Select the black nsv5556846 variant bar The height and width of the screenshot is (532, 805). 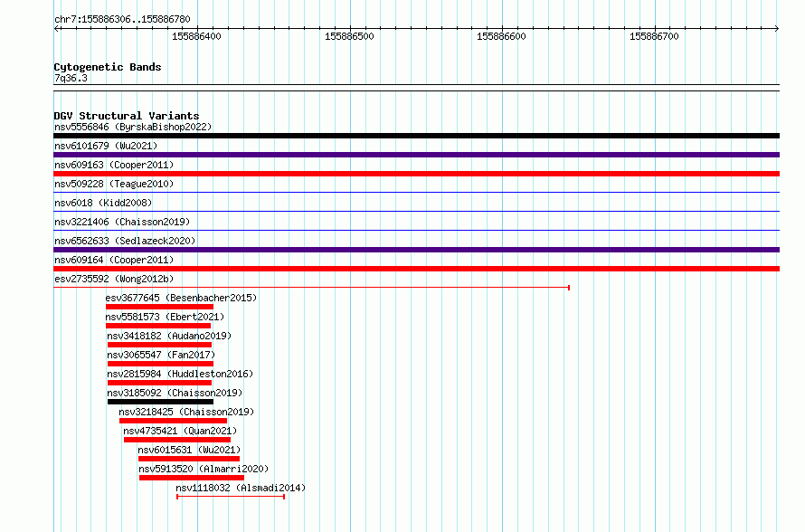(416, 136)
